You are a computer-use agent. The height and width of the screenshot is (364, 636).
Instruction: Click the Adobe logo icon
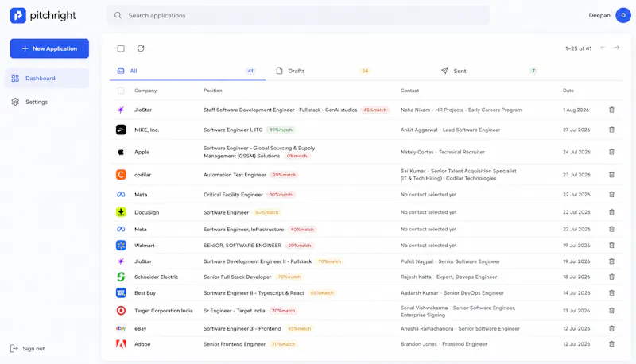tap(121, 343)
